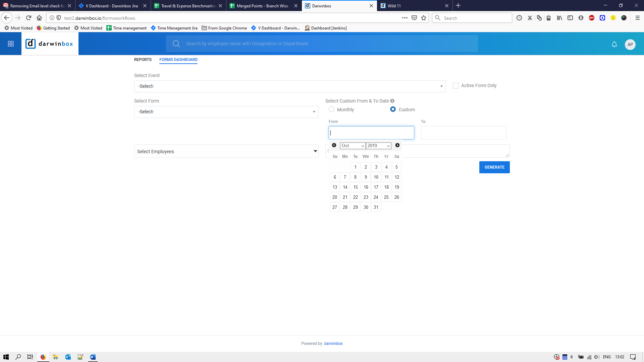Click the GENERATE button
Screen dimensions: 644x362
tap(494, 167)
